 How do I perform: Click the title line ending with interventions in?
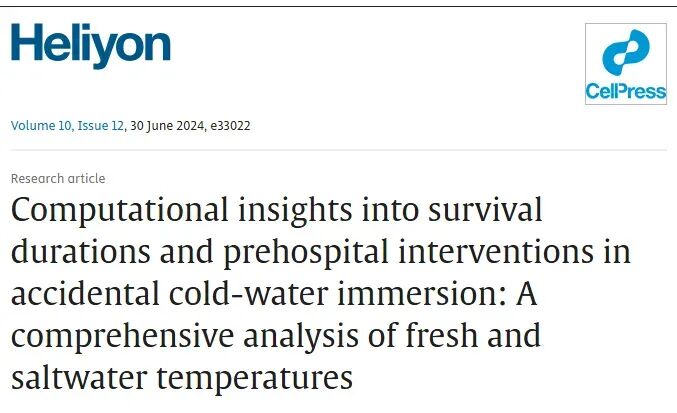321,252
